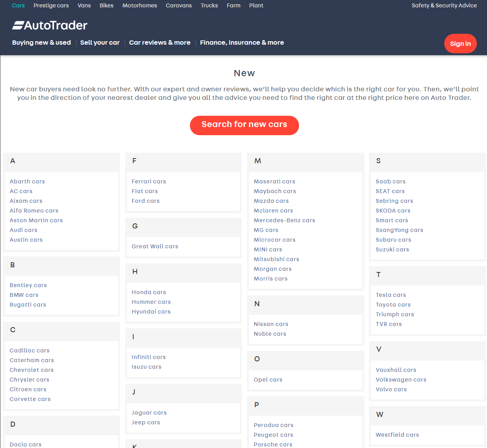Go to the Caravans section
Screen dimensions: 487x448
point(179,5)
